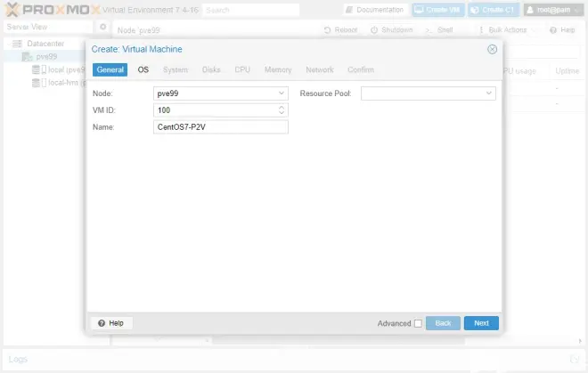
Task: Click the gear icon beside Server View
Action: point(103,27)
